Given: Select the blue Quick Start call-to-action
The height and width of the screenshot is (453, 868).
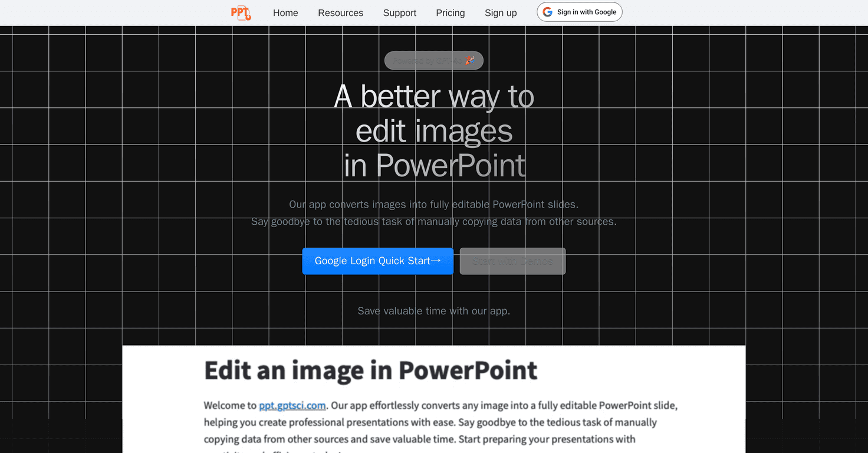Looking at the screenshot, I should pos(377,261).
